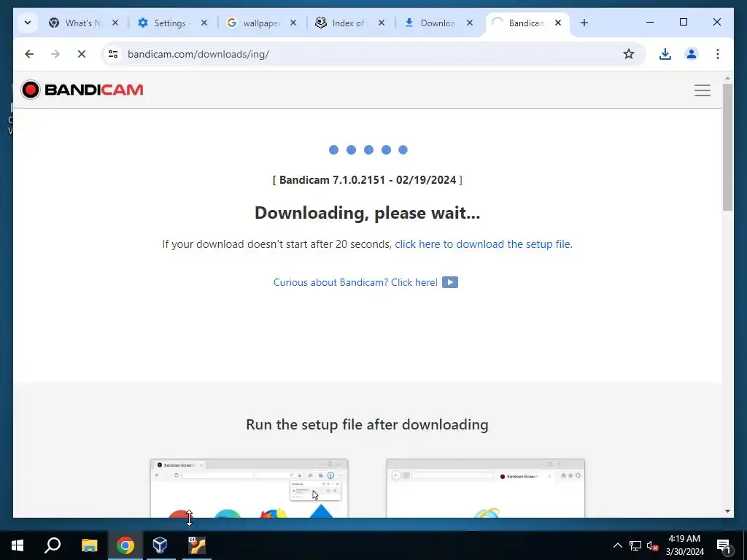Close the wallpaper tab
This screenshot has width=747, height=560.
click(x=293, y=23)
